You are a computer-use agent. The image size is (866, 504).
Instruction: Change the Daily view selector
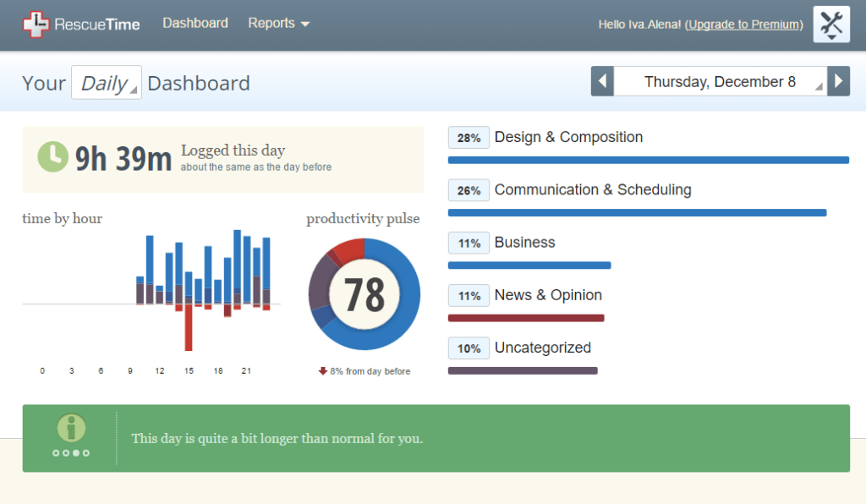pos(106,82)
